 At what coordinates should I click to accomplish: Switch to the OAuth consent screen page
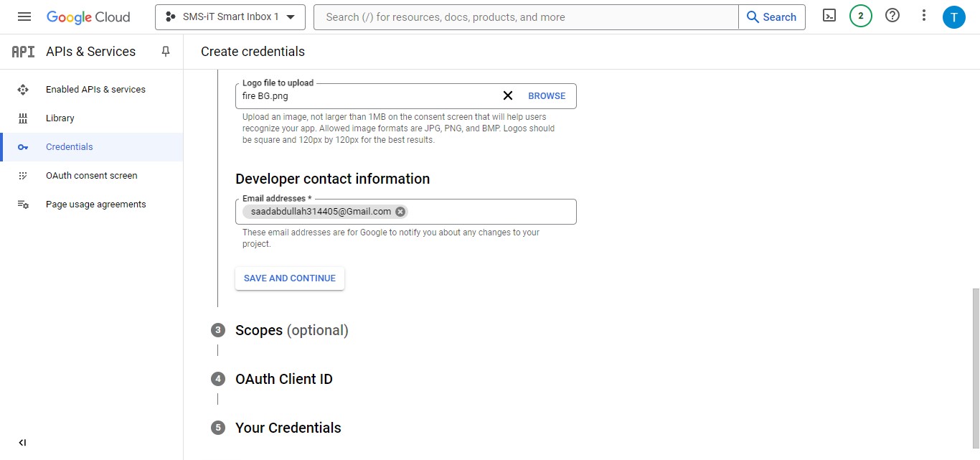coord(91,175)
